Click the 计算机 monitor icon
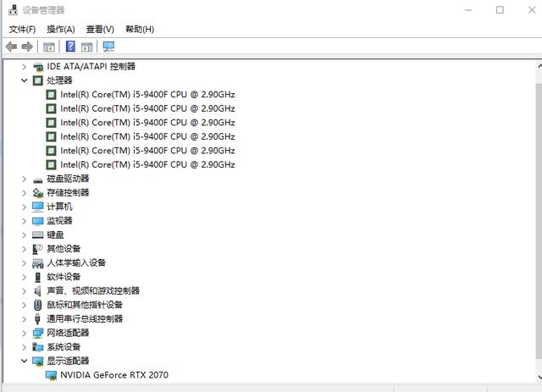This screenshot has height=392, width=542. click(37, 207)
